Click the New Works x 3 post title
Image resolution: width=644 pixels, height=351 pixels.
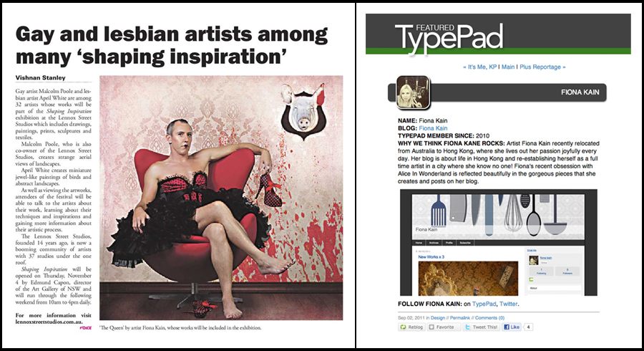[431, 257]
